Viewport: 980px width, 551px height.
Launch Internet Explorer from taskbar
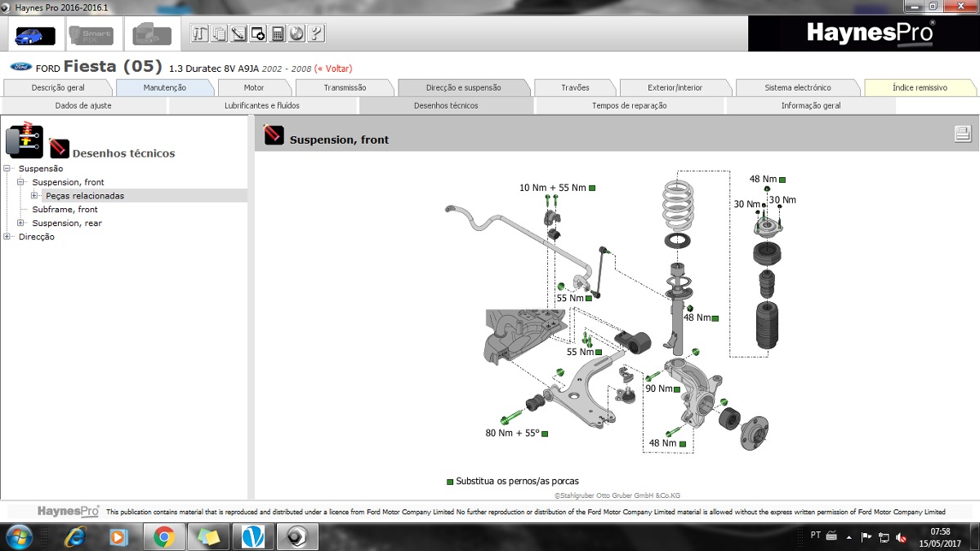click(76, 537)
